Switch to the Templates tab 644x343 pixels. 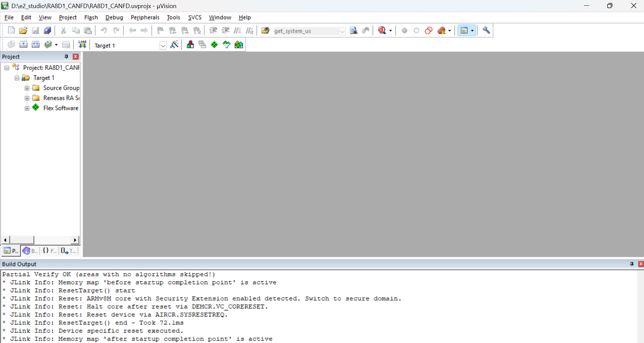tap(69, 251)
